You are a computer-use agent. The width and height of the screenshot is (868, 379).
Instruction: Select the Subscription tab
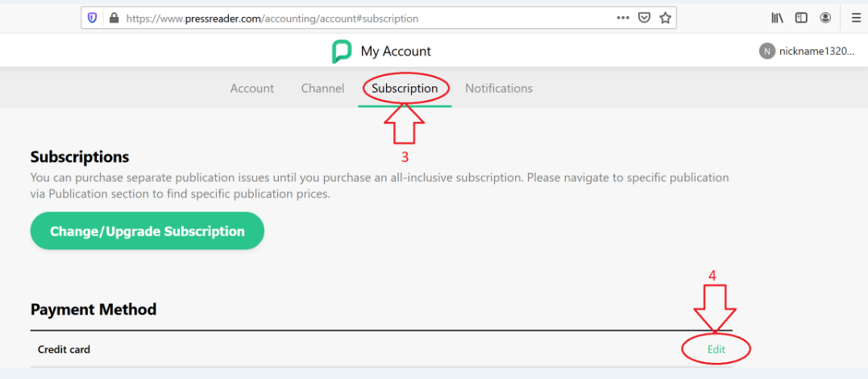point(405,88)
